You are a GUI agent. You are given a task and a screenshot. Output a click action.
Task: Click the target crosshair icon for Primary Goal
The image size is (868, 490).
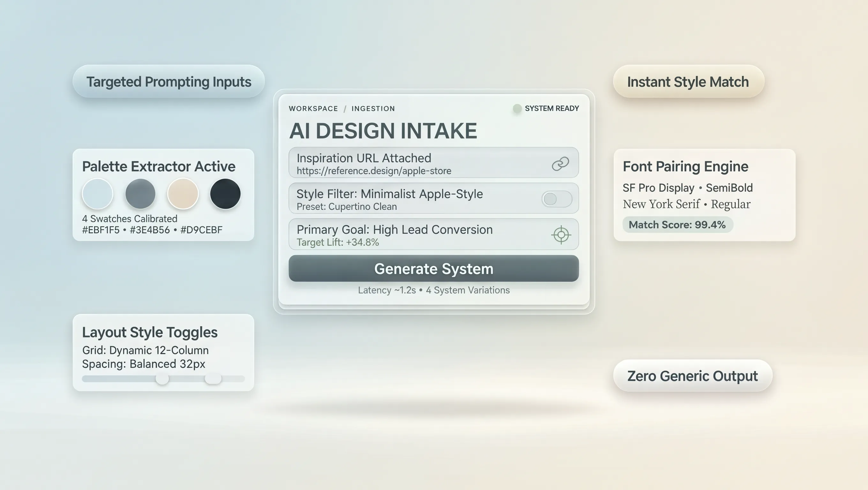[x=561, y=235]
